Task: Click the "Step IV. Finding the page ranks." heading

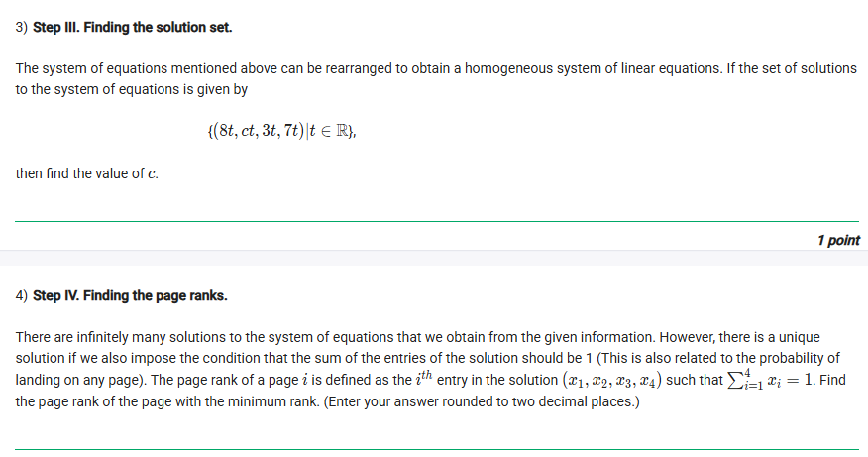Action: click(x=130, y=295)
